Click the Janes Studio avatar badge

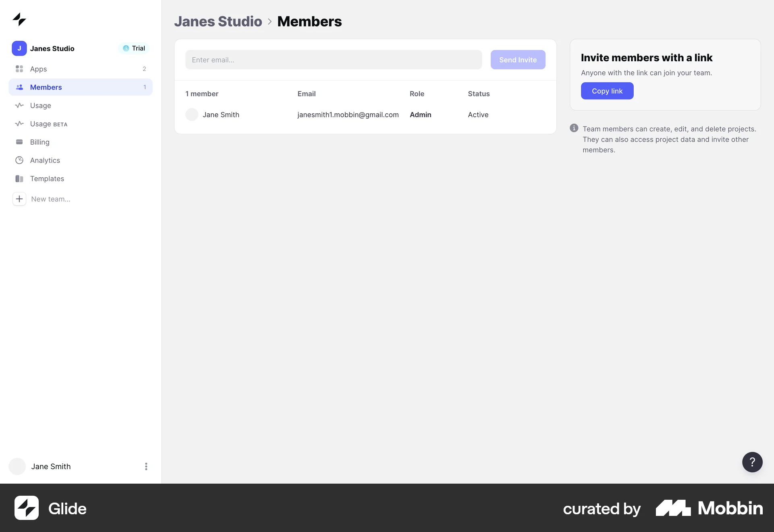tap(19, 48)
